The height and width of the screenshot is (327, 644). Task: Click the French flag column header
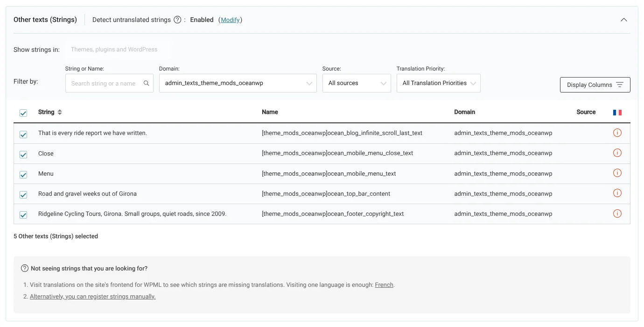tap(617, 112)
